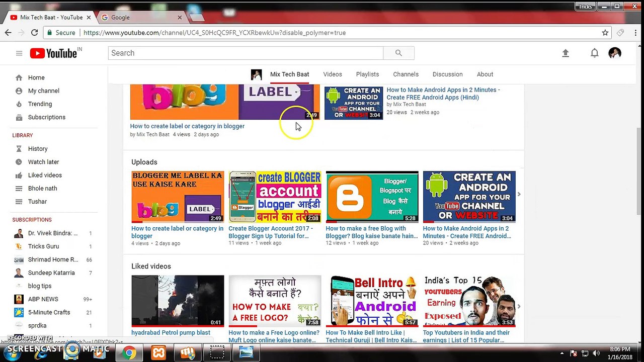Screen dimensions: 644x362
Task: Show hidden system tray icons
Action: pyautogui.click(x=562, y=353)
